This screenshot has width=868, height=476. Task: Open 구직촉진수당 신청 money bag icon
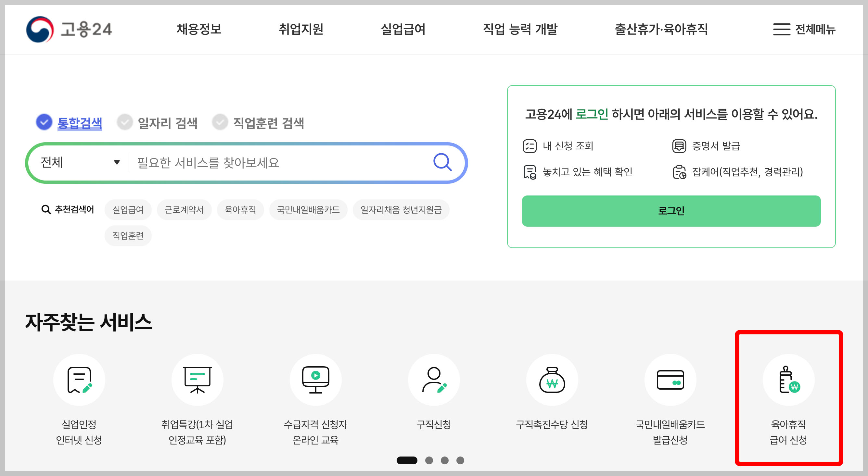click(552, 380)
